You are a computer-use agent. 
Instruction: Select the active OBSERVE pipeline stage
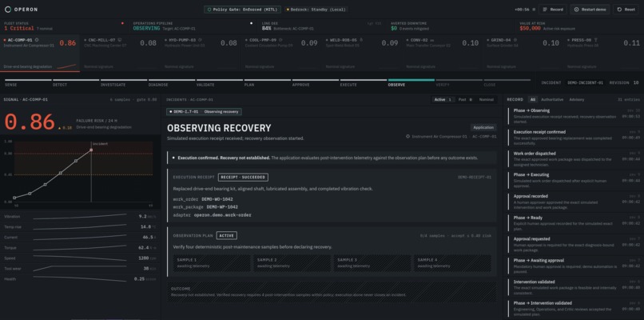tap(411, 82)
